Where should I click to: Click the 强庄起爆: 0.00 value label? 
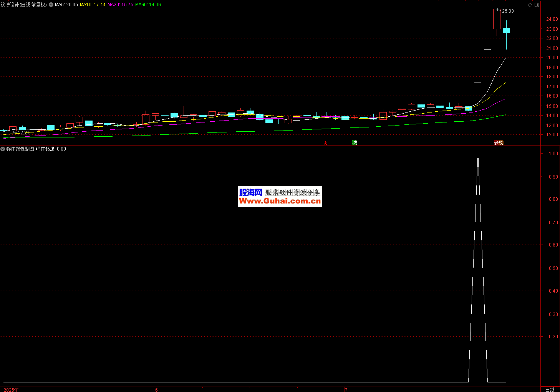[51, 149]
